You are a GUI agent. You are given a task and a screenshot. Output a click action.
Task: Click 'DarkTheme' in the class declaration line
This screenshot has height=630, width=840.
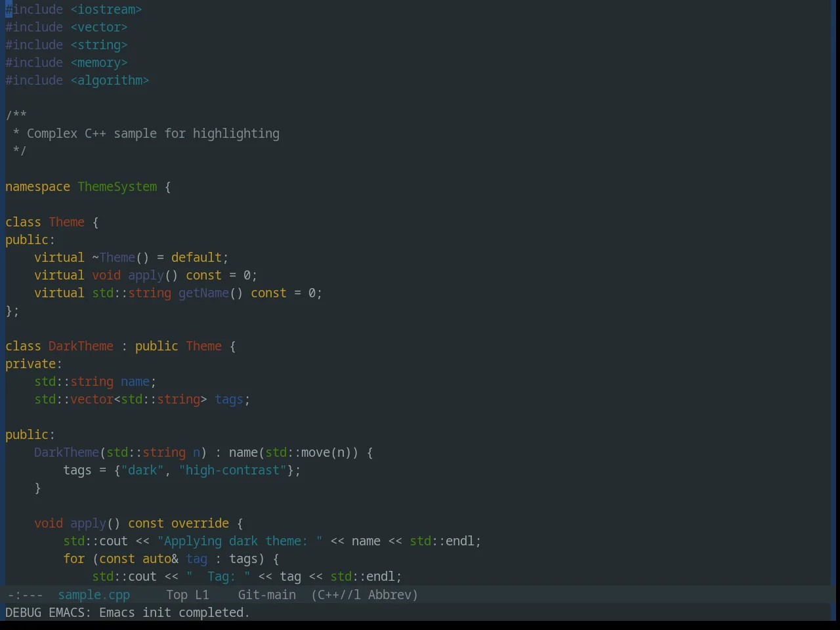[81, 346]
